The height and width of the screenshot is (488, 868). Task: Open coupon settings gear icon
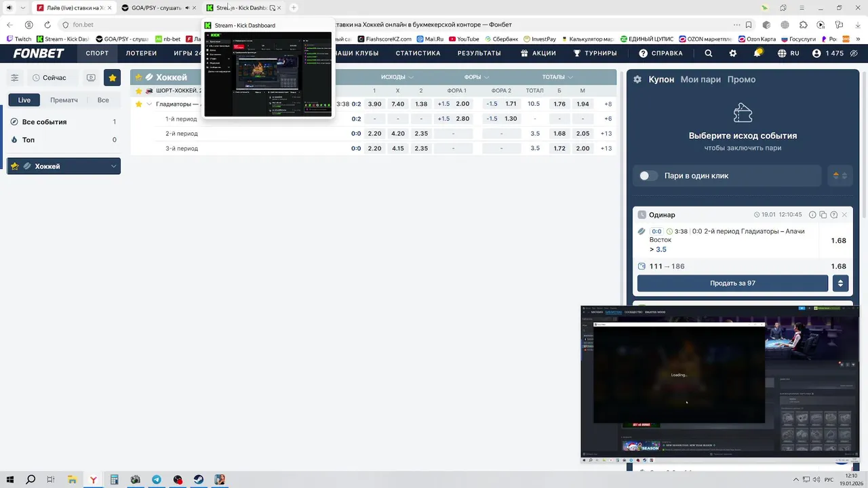coord(637,79)
